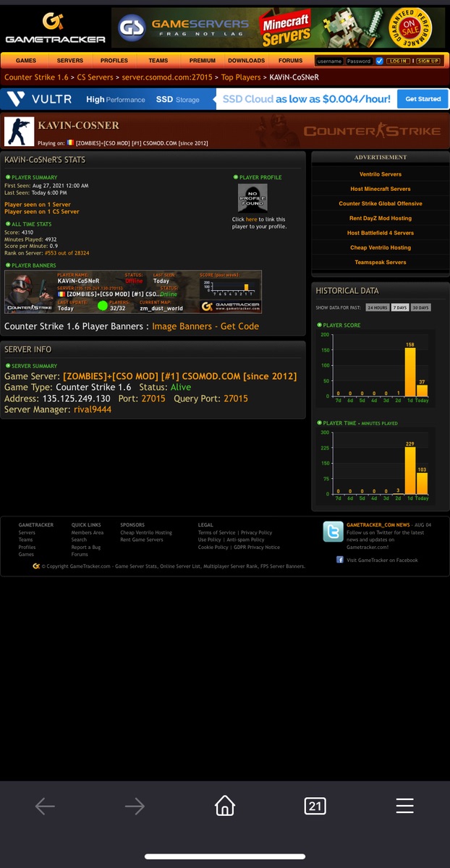
Task: Select the 7 Days data range
Action: (x=399, y=307)
